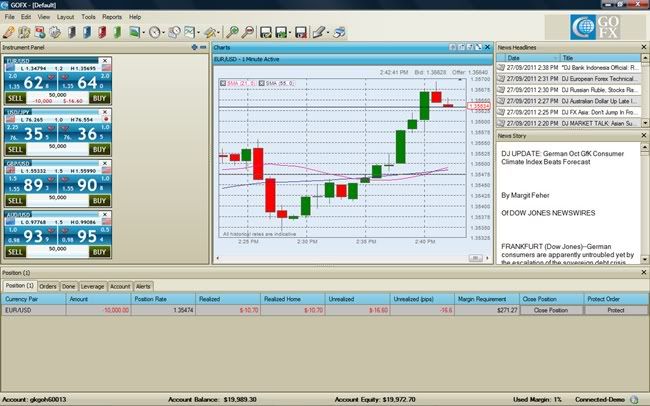
Task: Pin the Instrument Panel using header icon
Action: pyautogui.click(x=194, y=47)
